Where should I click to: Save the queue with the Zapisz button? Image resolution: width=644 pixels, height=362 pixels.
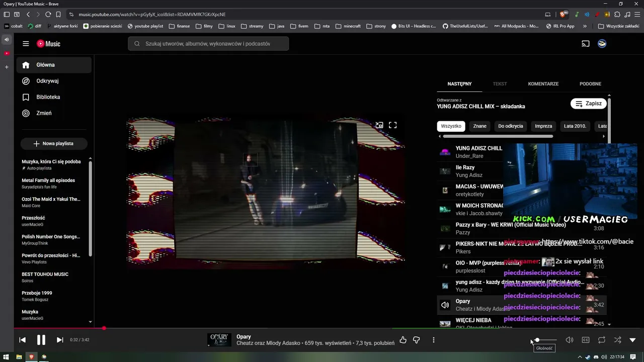[589, 104]
